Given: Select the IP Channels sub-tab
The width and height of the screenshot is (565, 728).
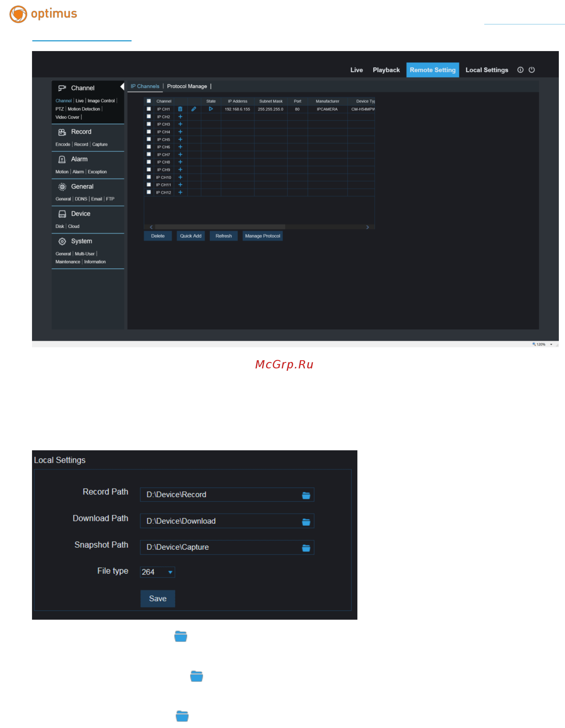Looking at the screenshot, I should 145,86.
